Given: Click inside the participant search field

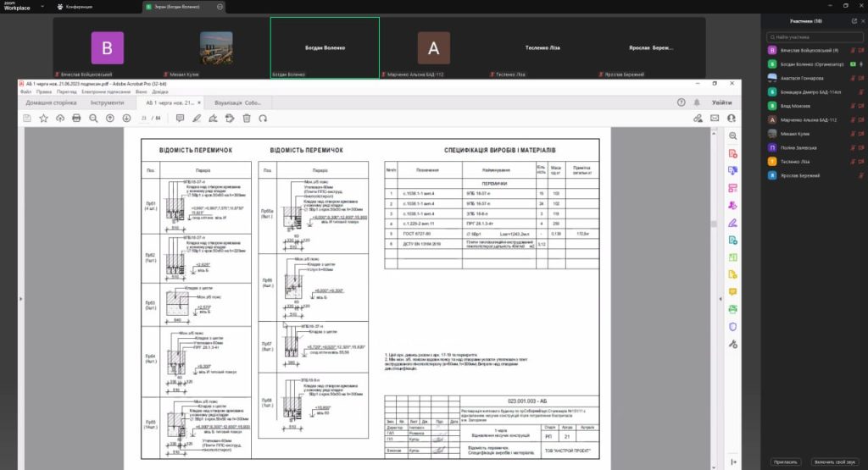Looking at the screenshot, I should (815, 38).
